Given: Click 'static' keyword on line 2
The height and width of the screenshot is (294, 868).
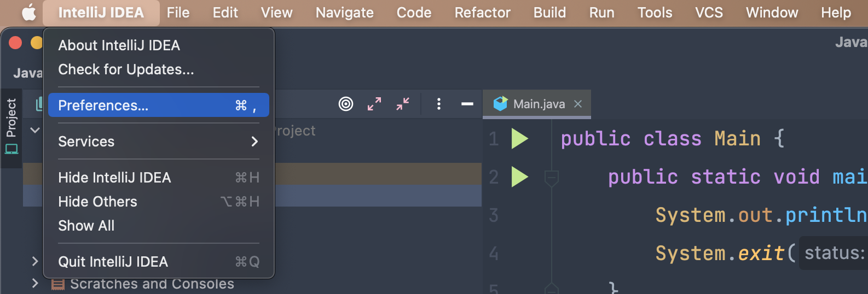Looking at the screenshot, I should pos(726,177).
